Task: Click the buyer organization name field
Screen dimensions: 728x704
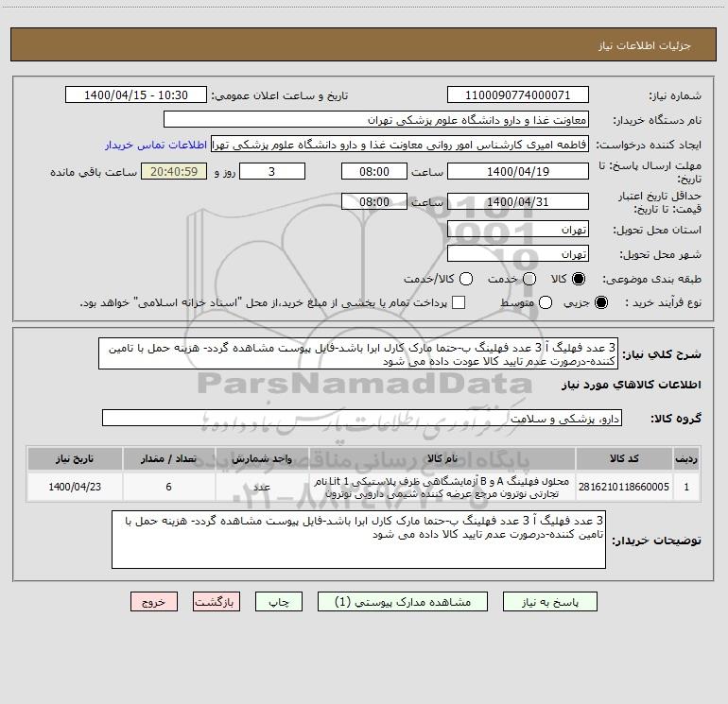Action: pos(376,120)
